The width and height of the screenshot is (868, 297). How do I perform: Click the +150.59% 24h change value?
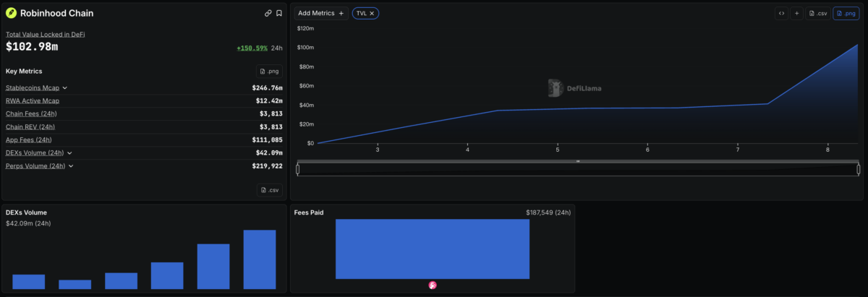point(252,48)
